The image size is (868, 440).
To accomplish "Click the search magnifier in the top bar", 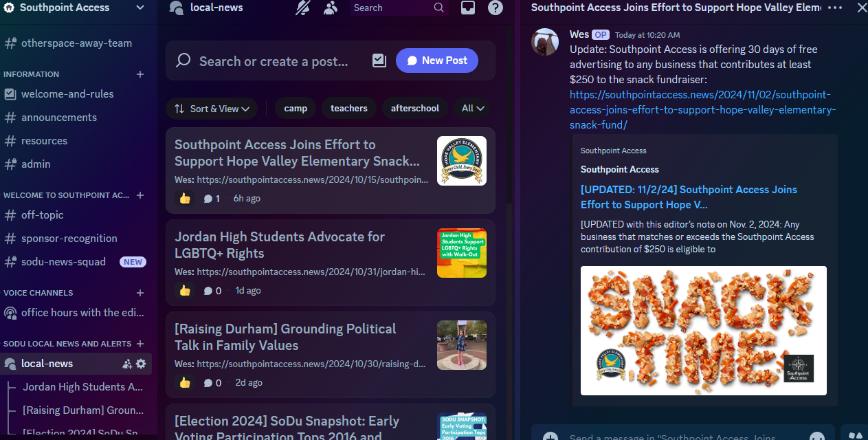I will coord(438,8).
